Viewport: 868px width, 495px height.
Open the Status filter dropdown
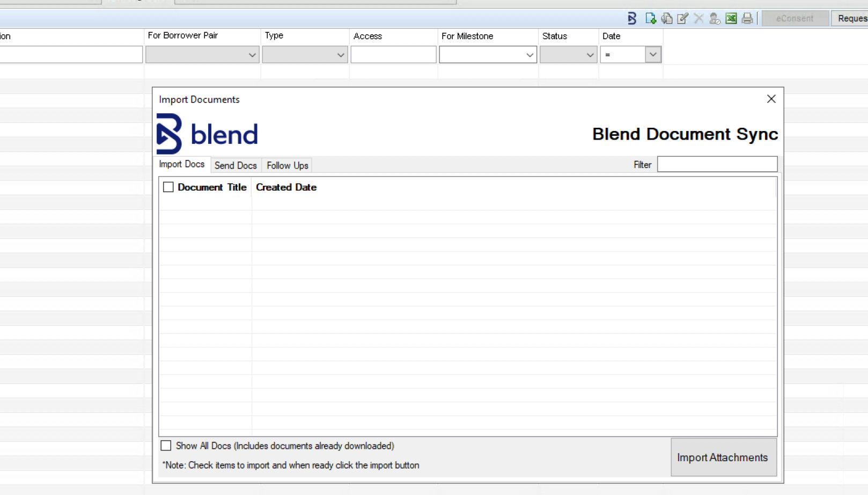(568, 55)
